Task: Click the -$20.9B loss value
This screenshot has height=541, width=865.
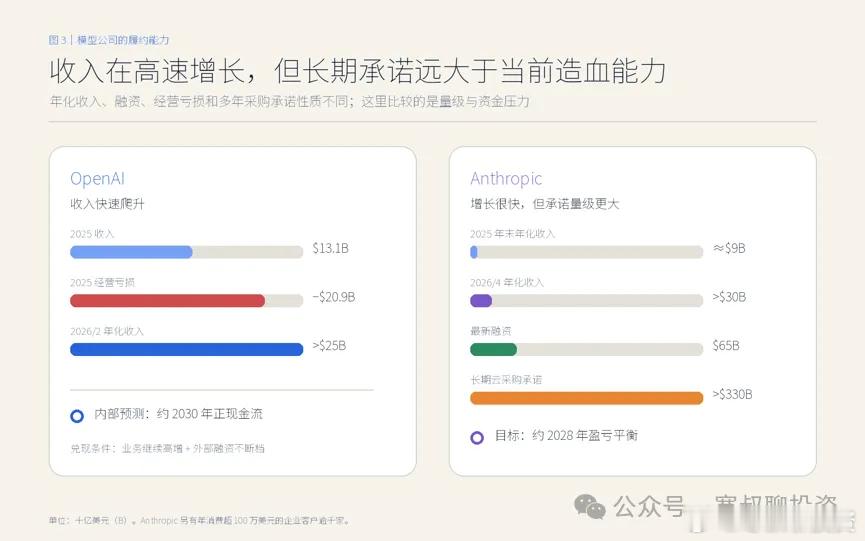Action: point(334,297)
